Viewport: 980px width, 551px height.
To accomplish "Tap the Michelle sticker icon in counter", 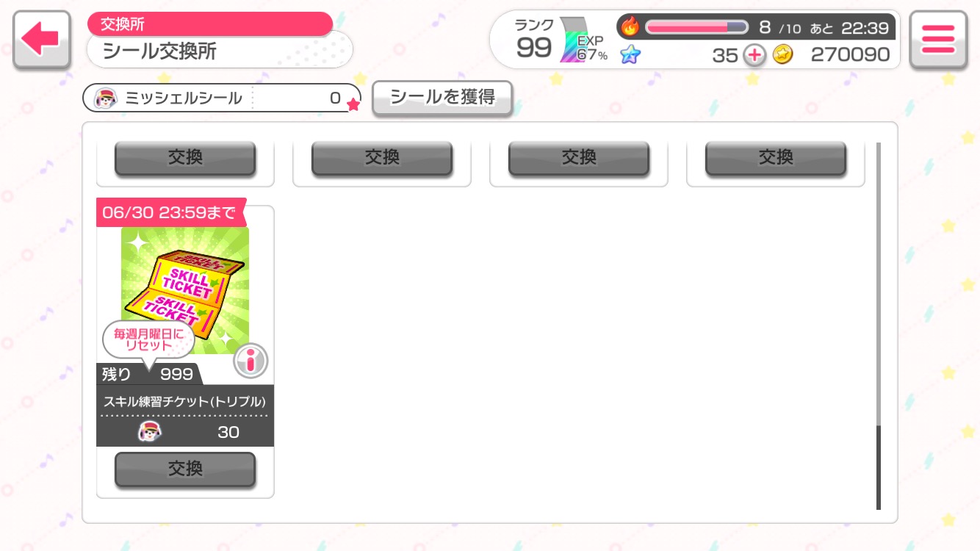I will pos(107,98).
